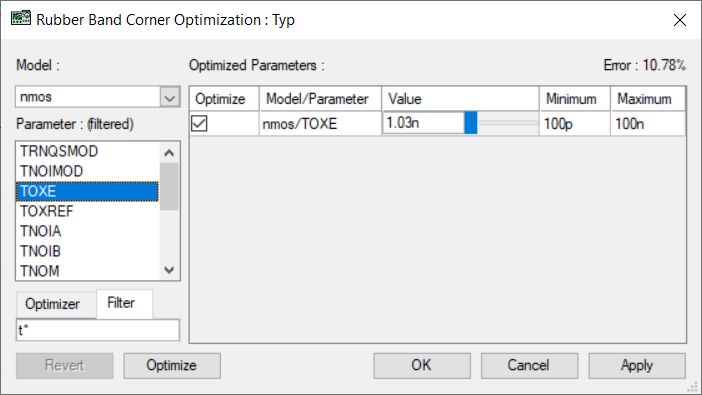This screenshot has height=395, width=702.
Task: Click the Cancel button
Action: tap(529, 365)
